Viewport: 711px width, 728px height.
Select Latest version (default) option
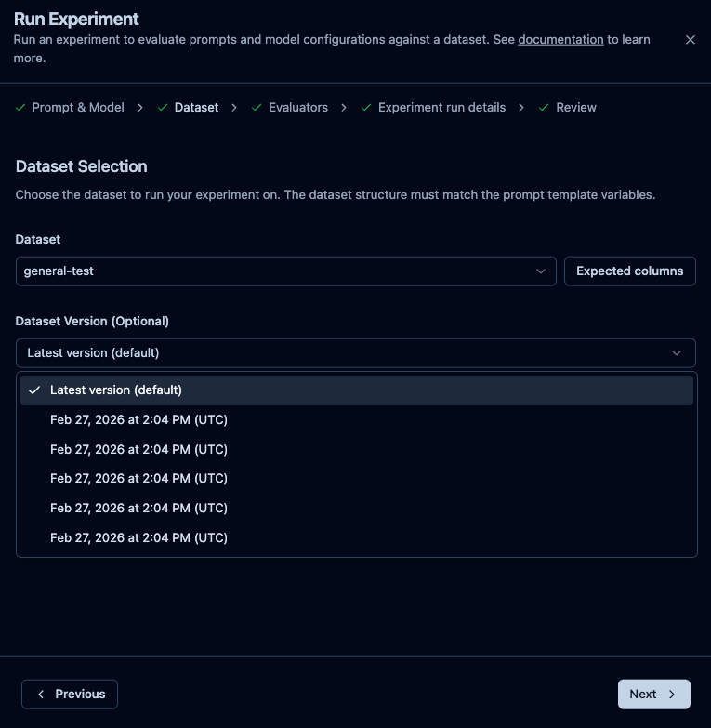click(x=116, y=390)
